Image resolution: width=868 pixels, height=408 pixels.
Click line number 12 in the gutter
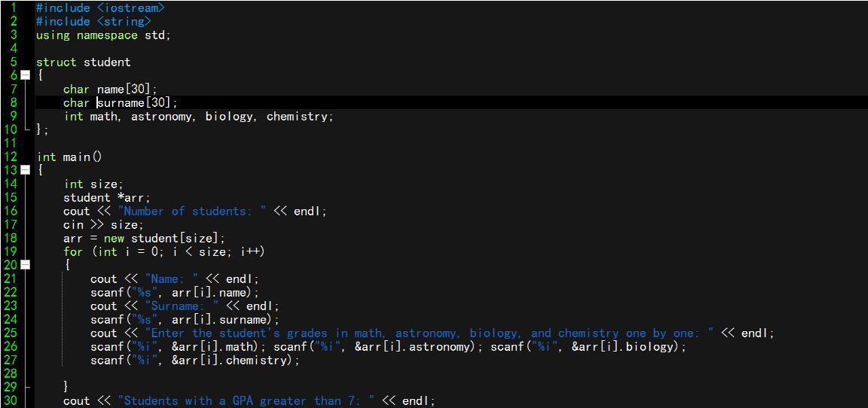coord(10,157)
